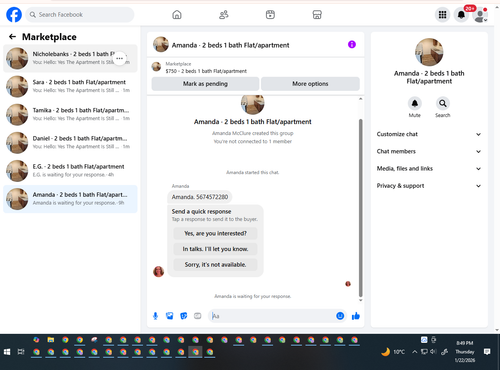Send quick reply Sorry, it's not available.
This screenshot has height=370, width=500.
[215, 265]
